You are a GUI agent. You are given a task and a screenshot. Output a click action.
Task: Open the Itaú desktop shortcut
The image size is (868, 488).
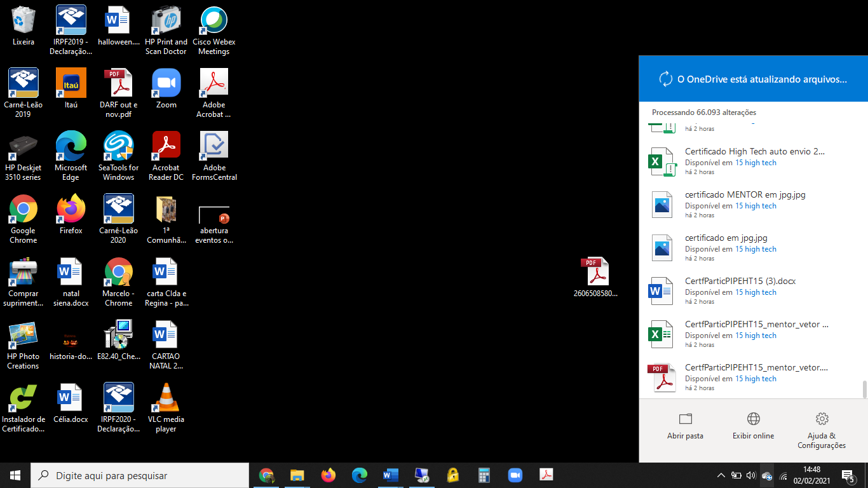[x=71, y=88]
